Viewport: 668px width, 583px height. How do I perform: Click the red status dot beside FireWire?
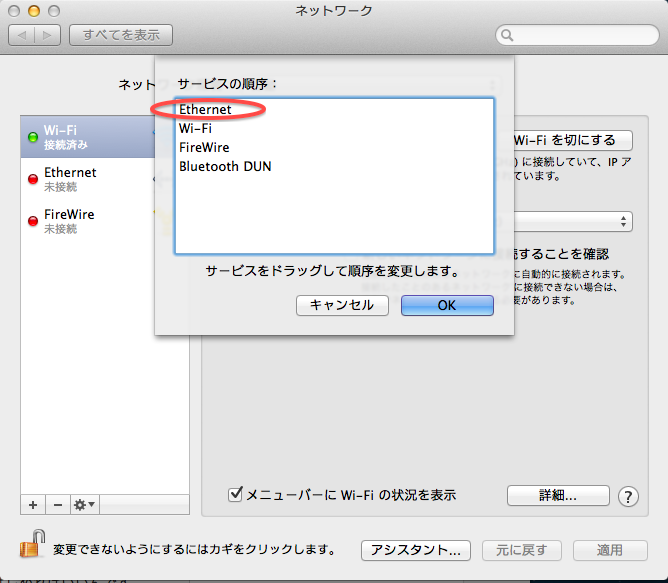coord(33,221)
